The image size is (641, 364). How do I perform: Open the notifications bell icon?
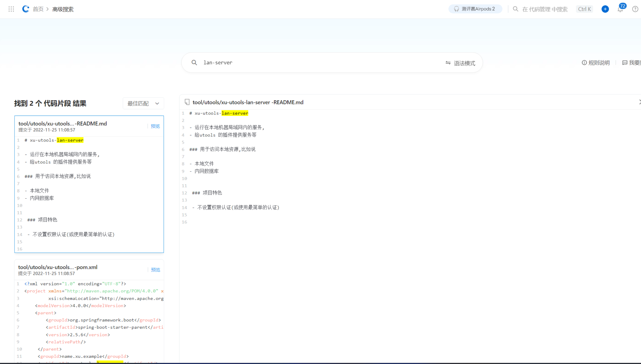click(x=620, y=9)
